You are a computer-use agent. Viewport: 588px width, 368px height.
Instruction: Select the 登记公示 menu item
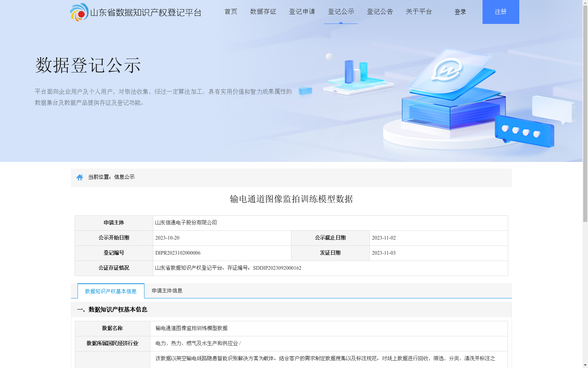(341, 12)
